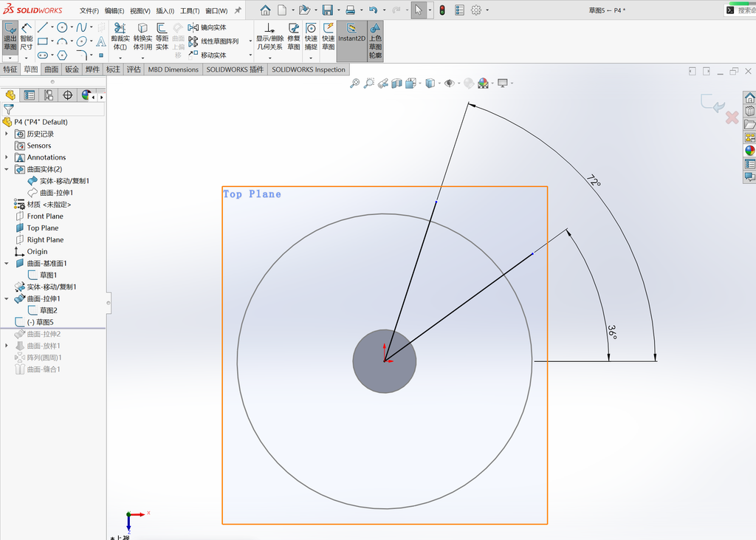Collapse the 曲面实体(2) folder

6,169
